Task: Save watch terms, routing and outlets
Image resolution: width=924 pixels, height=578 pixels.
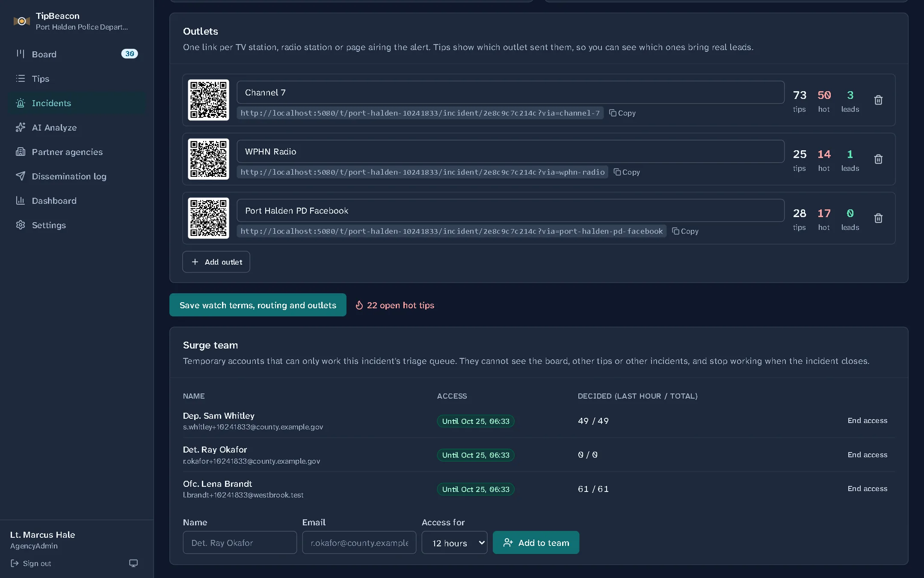Action: (x=258, y=305)
